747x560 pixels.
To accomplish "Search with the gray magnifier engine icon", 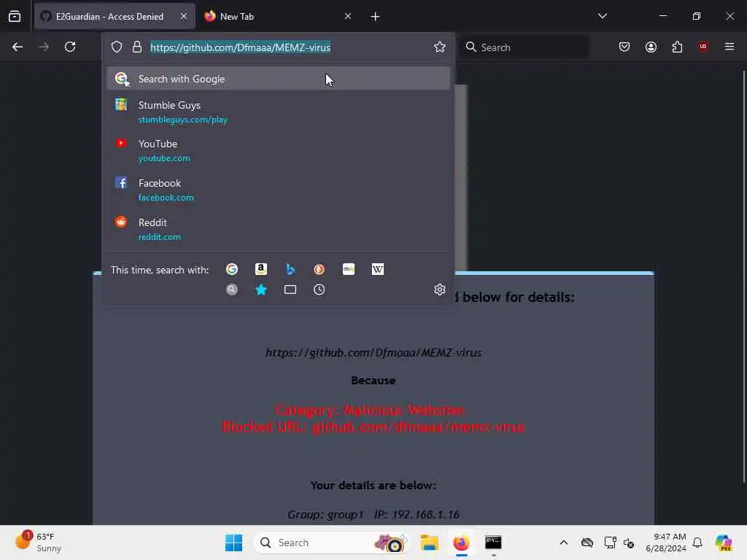I will pos(232,289).
